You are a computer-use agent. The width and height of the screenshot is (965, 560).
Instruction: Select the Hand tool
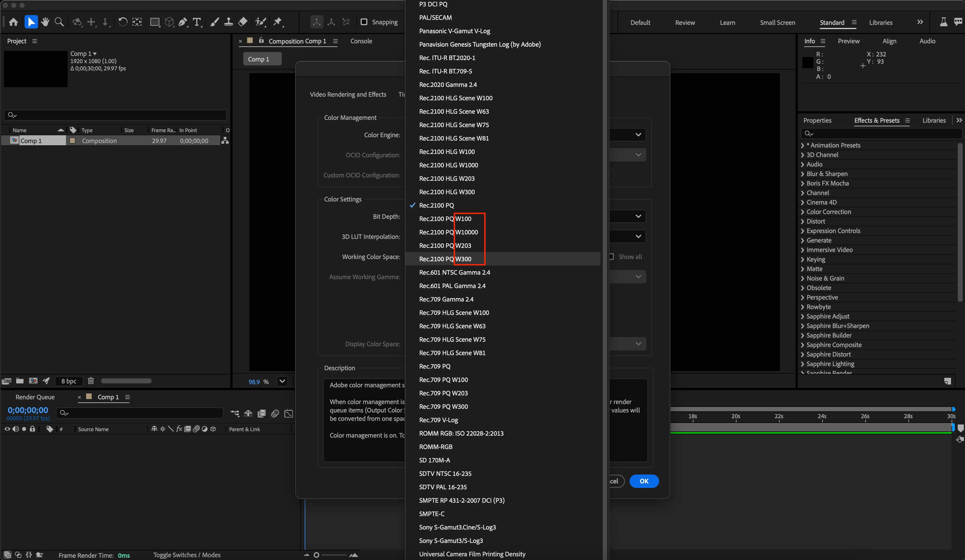click(45, 22)
